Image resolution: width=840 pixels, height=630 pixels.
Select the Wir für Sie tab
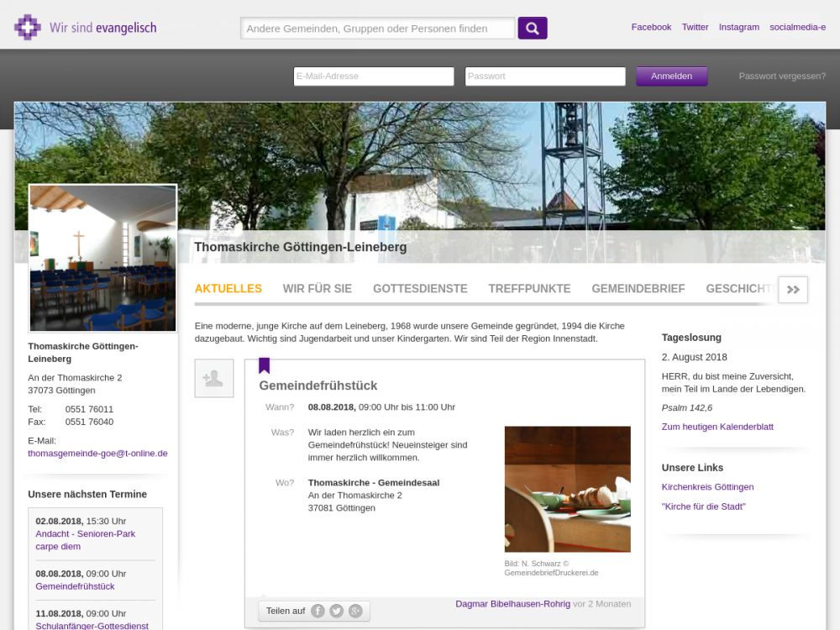(x=317, y=289)
